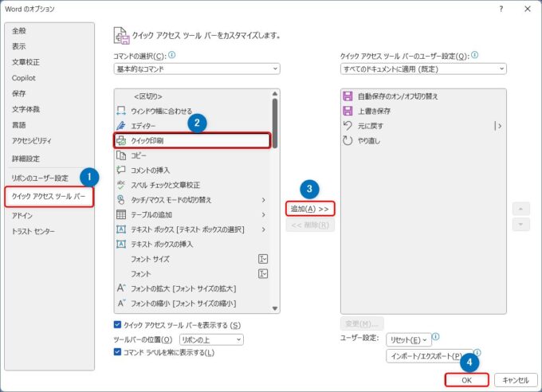Image resolution: width=542 pixels, height=392 pixels.
Task: Click the 追加(A) >> button
Action: [310, 209]
